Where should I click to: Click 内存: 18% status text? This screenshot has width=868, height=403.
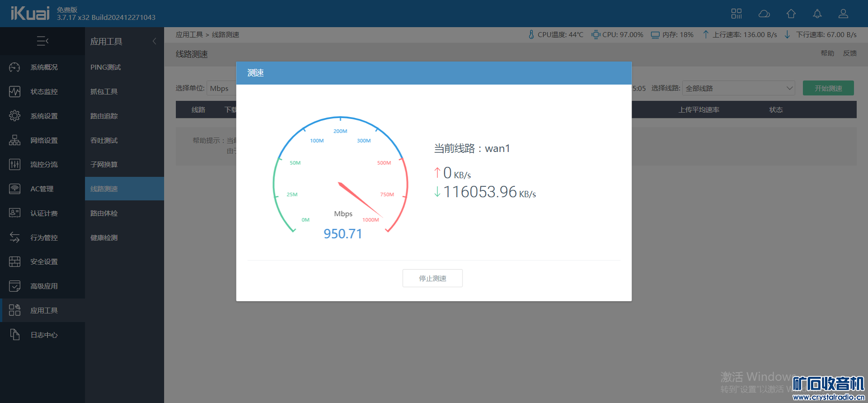678,35
